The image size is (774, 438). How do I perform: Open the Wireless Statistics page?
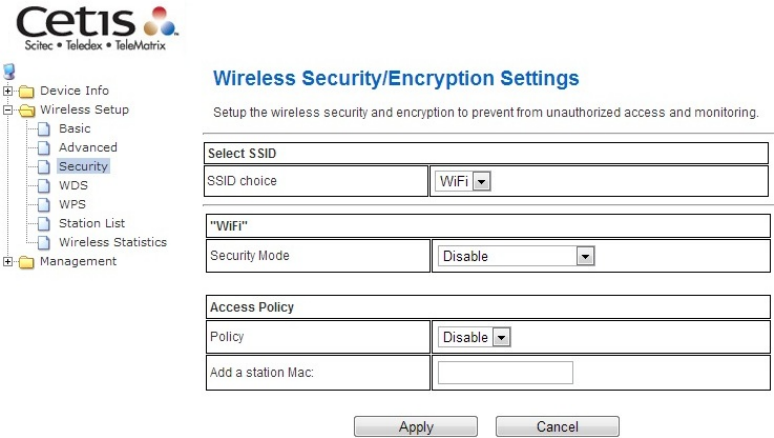113,242
